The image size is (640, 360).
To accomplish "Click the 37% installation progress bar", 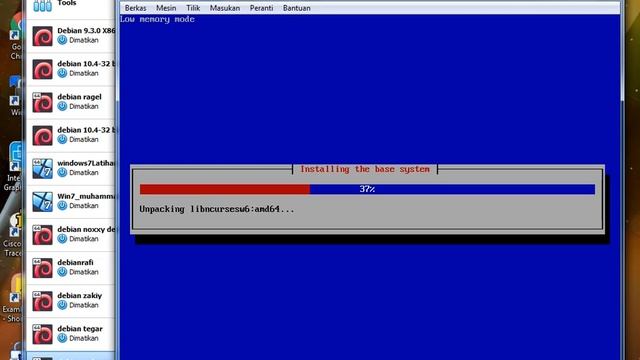I will (367, 189).
